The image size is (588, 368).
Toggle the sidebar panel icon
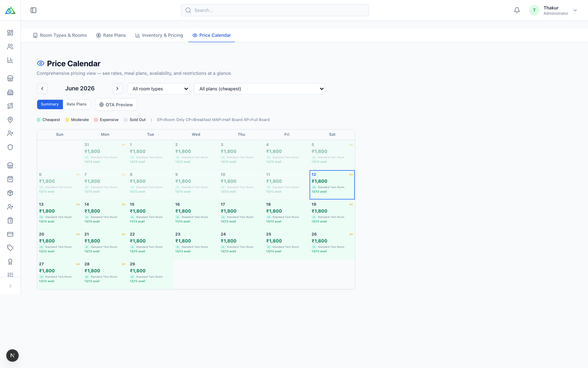click(33, 10)
